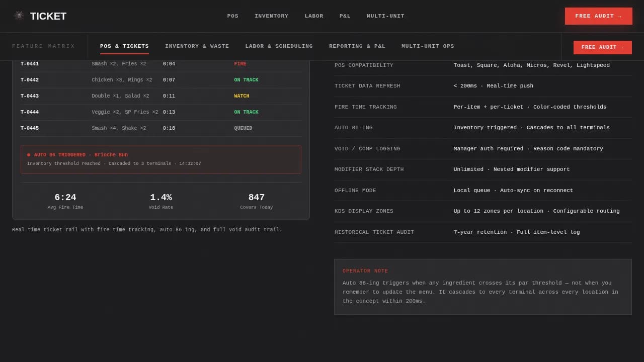644x362 pixels.
Task: Click the 0:04 fire time
Action: [x=169, y=64]
